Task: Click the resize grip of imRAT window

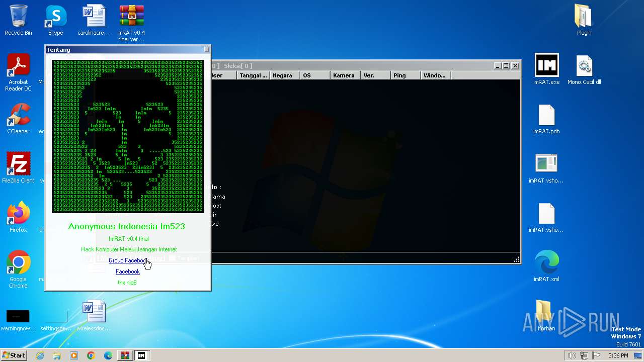Action: [x=516, y=259]
